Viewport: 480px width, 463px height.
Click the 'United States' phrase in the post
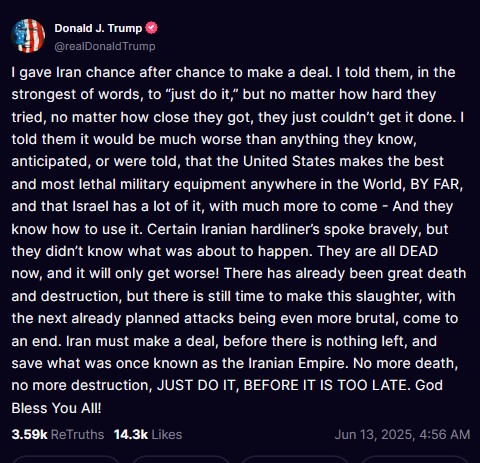coord(289,161)
